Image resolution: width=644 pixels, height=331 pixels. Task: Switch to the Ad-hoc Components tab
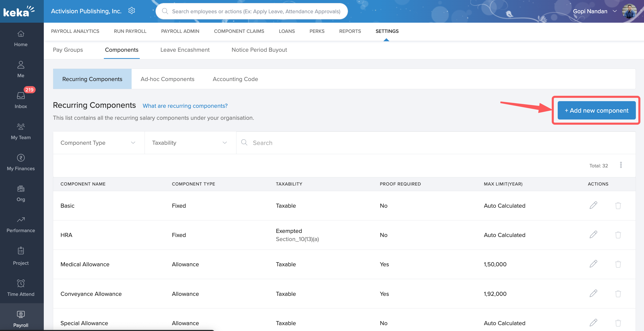[167, 79]
